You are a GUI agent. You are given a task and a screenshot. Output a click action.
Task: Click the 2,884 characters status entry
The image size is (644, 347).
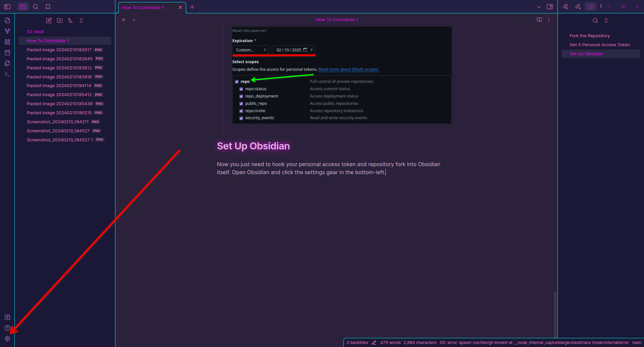point(420,343)
